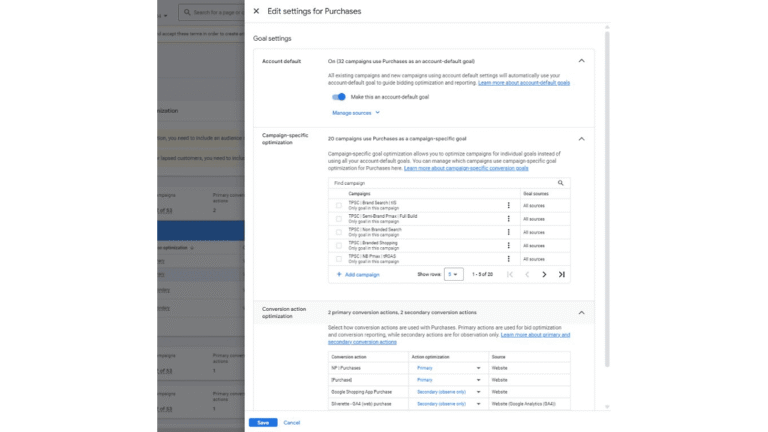Check the TPSC Branded Shopping checkbox
This screenshot has height=432, width=768.
click(x=338, y=245)
